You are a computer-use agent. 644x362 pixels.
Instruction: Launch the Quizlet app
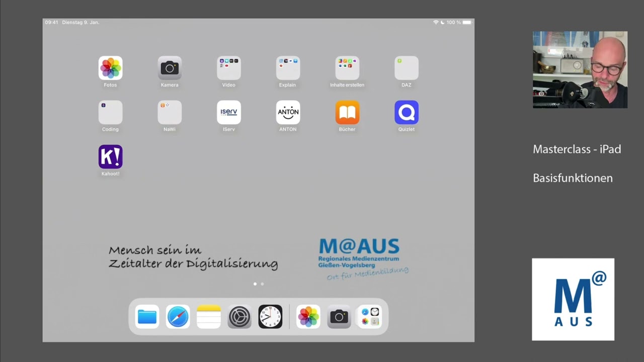[x=407, y=112]
